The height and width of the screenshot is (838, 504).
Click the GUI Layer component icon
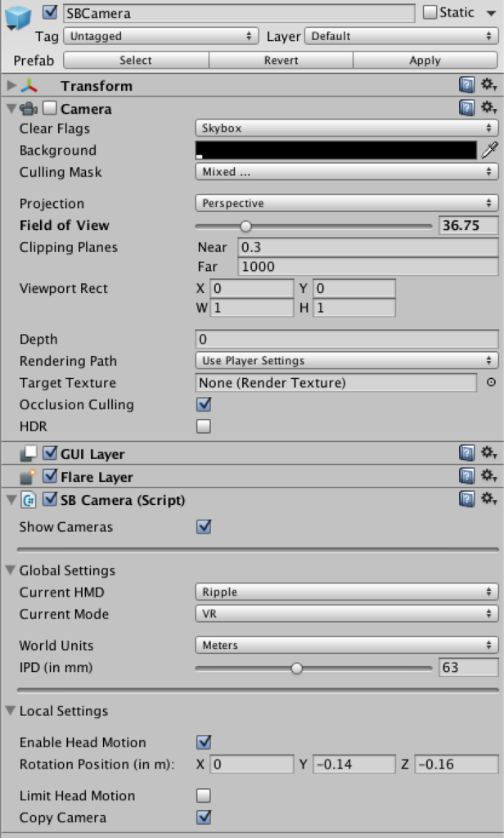(x=29, y=453)
